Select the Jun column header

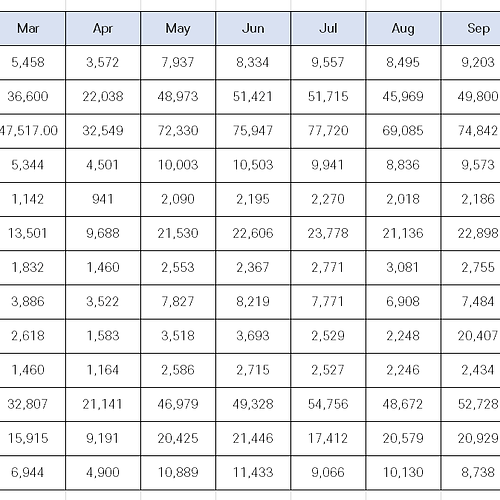[253, 29]
